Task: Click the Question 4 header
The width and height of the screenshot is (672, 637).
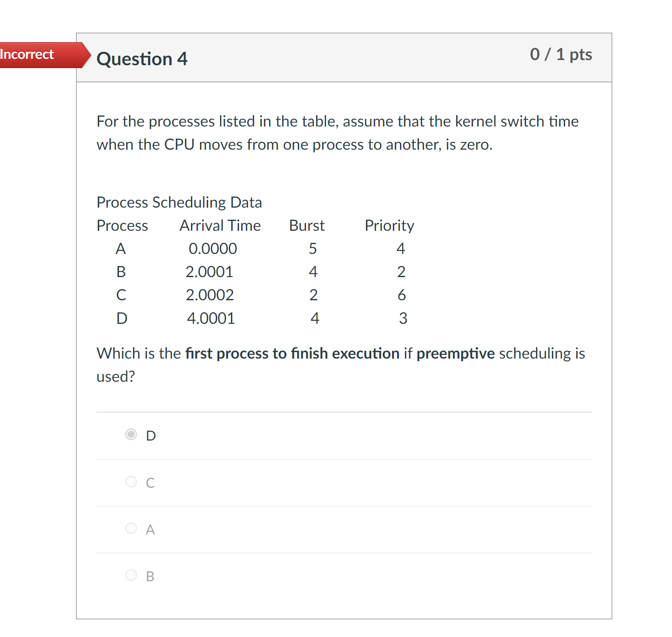Action: coord(142,59)
